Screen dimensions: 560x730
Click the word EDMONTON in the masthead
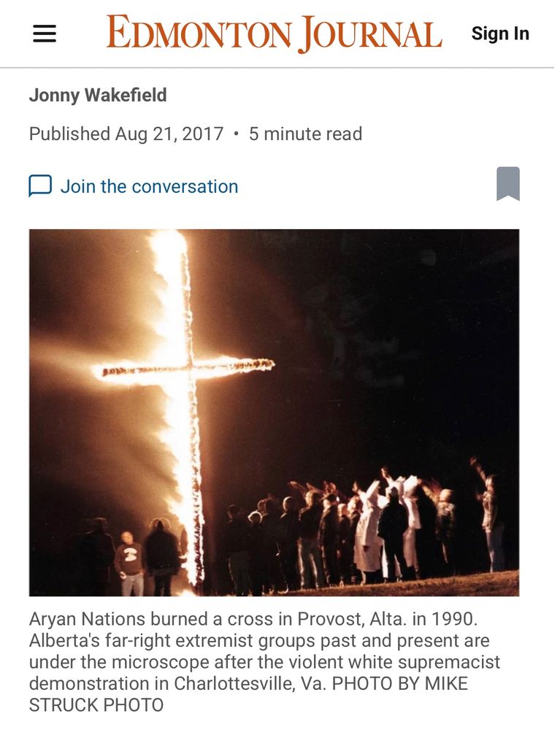point(199,33)
